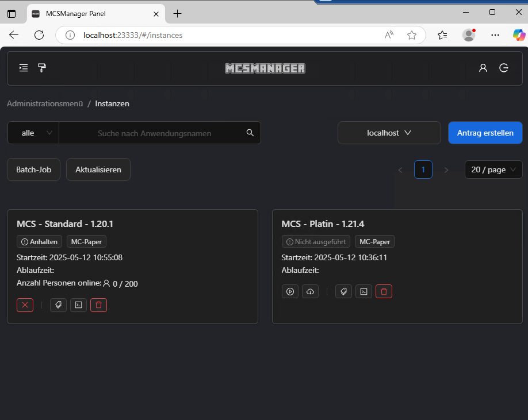The width and height of the screenshot is (528, 420).
Task: Start MCS - Platin with the play icon
Action: 290,291
